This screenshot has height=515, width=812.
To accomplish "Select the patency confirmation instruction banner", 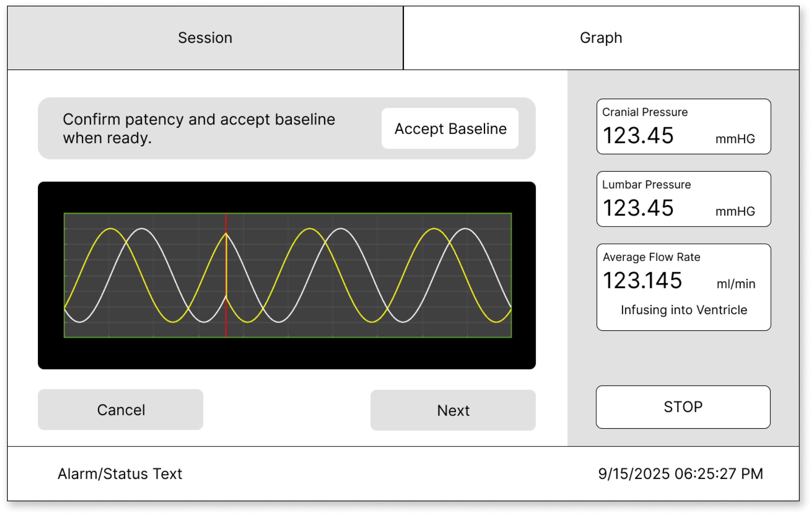I will [x=199, y=128].
